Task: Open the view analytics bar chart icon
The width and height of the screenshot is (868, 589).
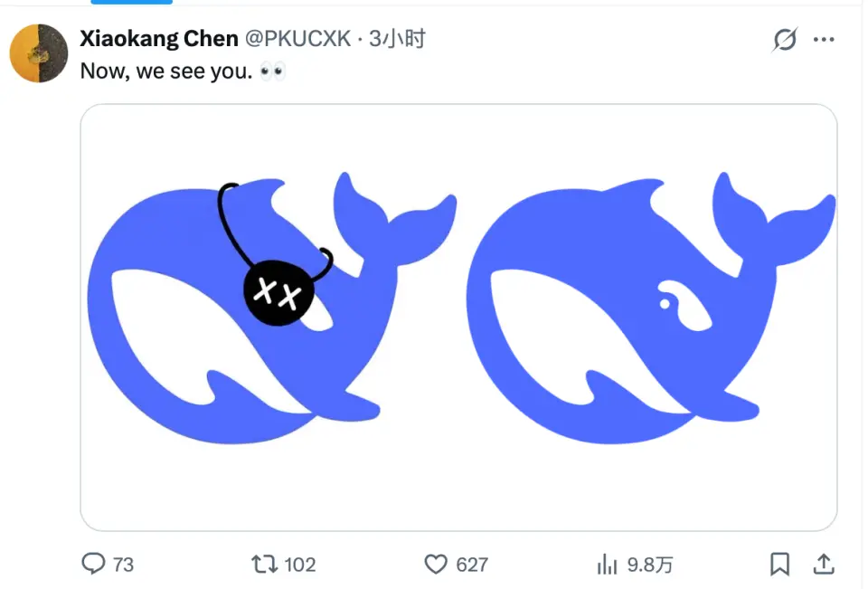Action: tap(607, 565)
